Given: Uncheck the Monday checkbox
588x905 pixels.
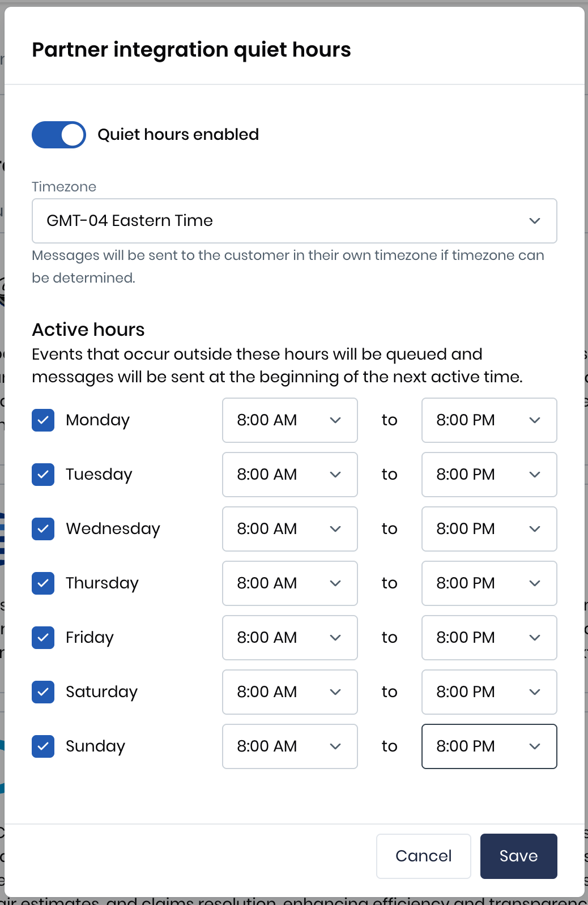Looking at the screenshot, I should pyautogui.click(x=43, y=420).
